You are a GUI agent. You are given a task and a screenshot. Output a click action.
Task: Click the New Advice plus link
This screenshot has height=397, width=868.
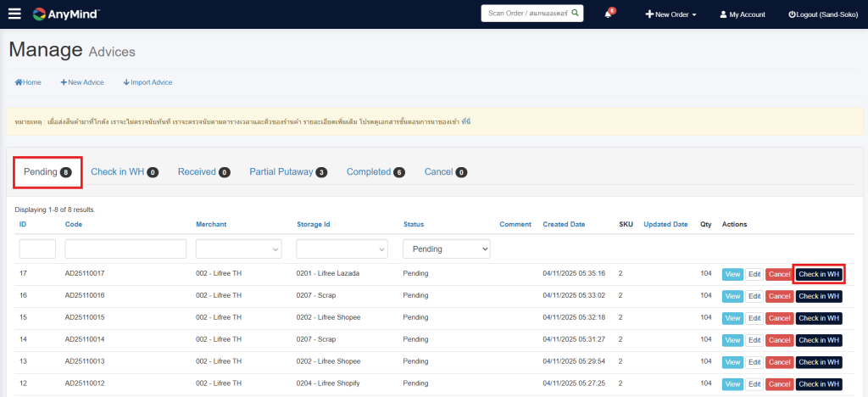point(82,82)
